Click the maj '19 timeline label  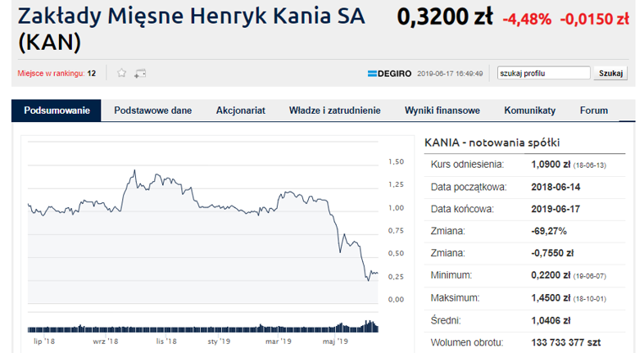(x=335, y=341)
